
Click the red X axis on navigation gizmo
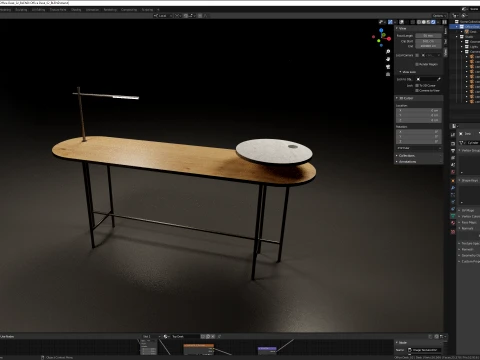coord(389,39)
